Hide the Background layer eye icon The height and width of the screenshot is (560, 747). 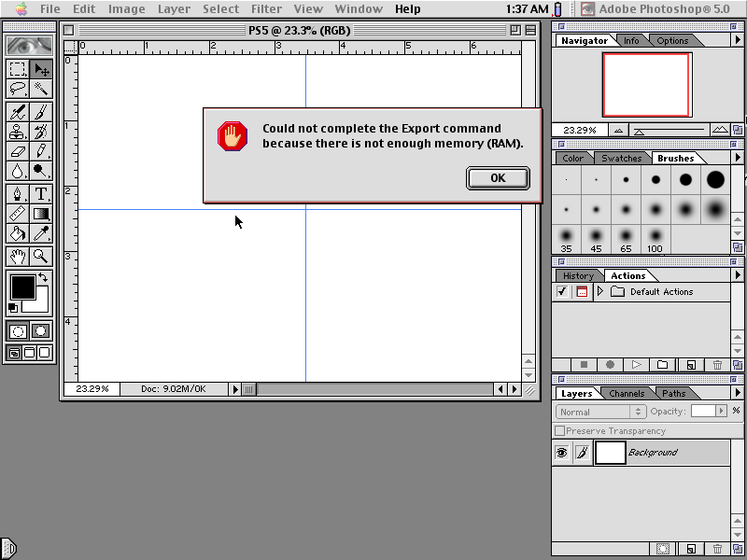click(x=562, y=453)
